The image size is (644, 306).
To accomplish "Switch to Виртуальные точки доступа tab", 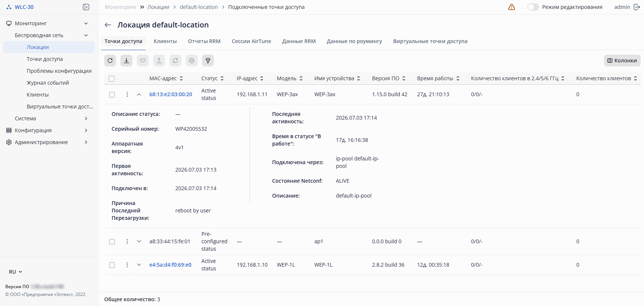I will pos(430,41).
